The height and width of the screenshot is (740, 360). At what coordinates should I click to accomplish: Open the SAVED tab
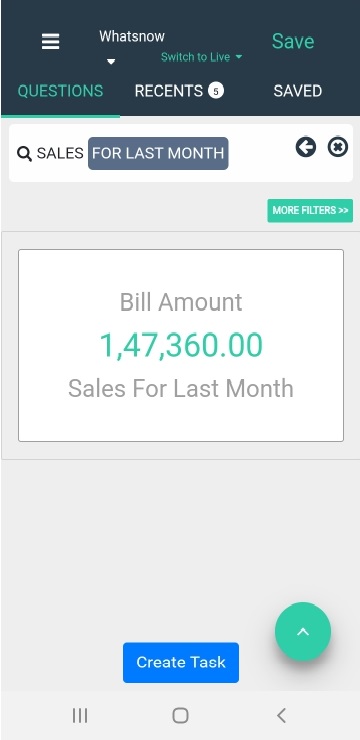(298, 91)
